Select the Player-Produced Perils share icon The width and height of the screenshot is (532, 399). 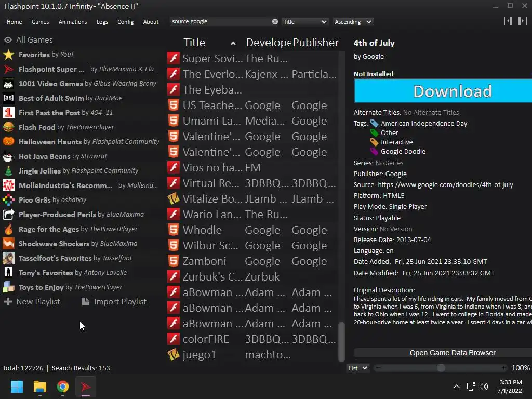tap(8, 215)
